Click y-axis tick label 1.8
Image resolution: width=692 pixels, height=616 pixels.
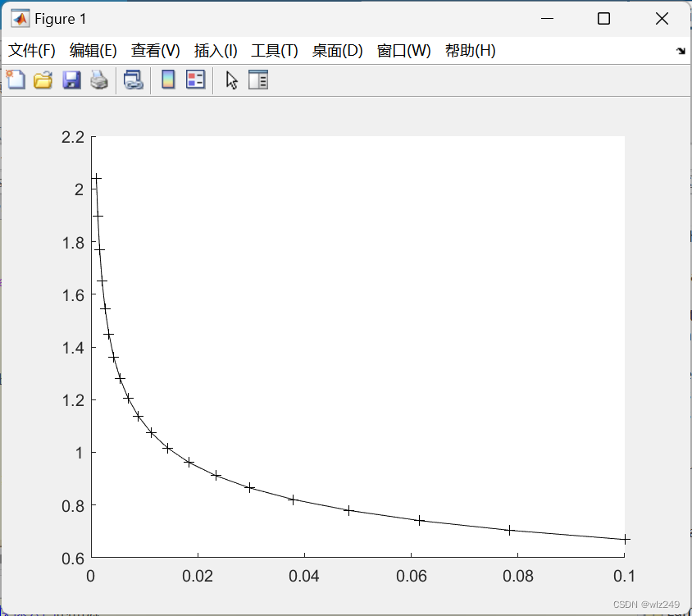coord(73,243)
